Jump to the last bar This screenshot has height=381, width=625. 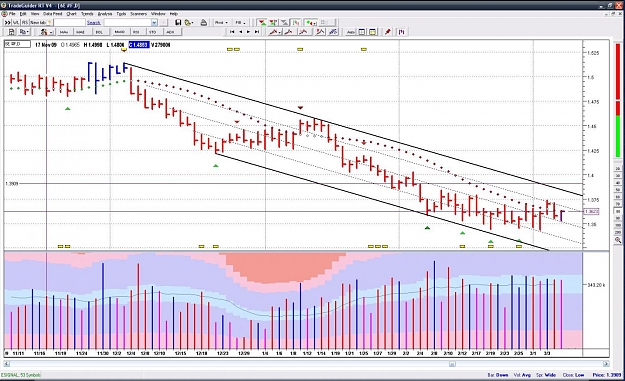click(257, 32)
